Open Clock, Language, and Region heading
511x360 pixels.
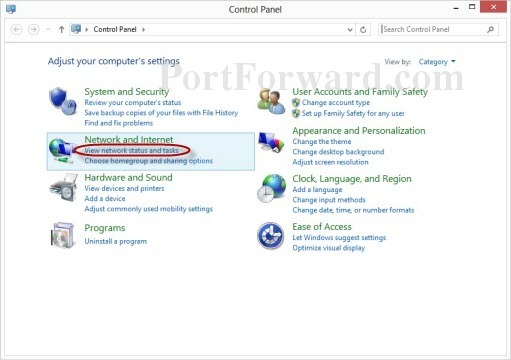coord(352,179)
